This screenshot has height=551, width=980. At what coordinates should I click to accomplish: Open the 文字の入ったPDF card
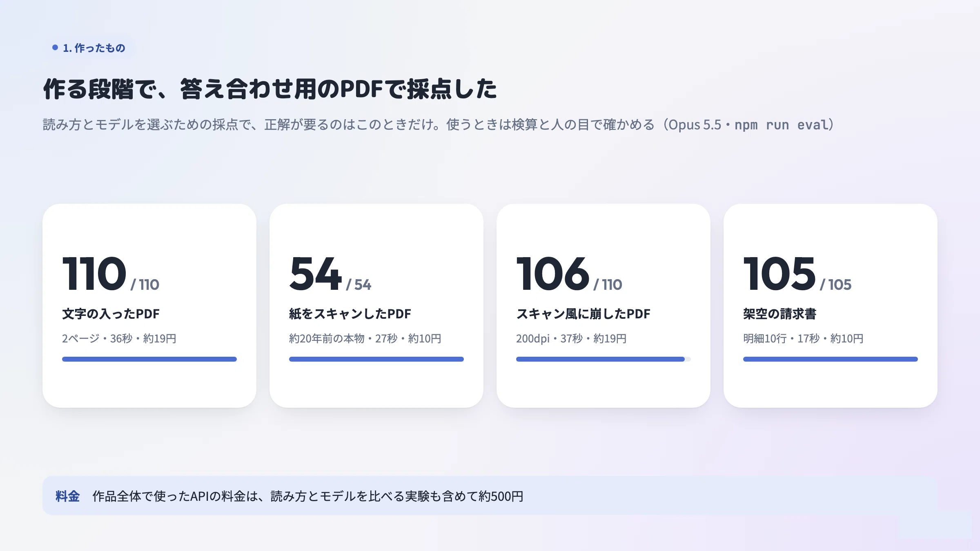(x=149, y=306)
